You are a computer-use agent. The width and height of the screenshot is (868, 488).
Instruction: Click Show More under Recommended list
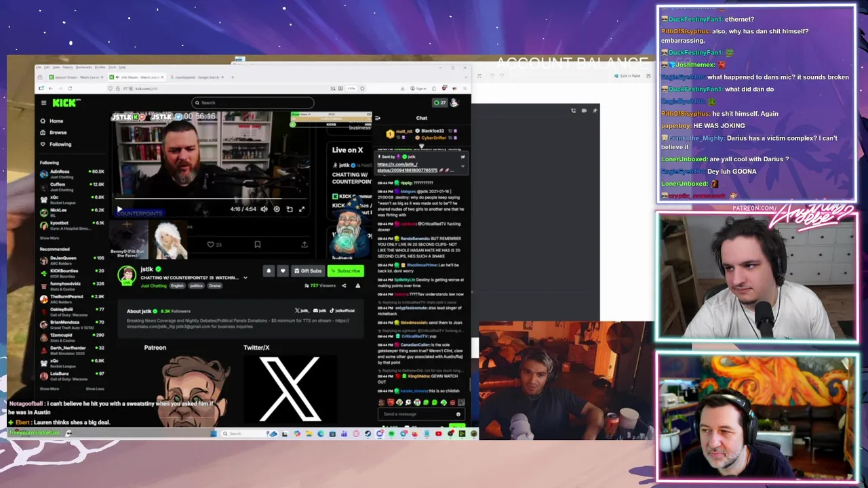tap(49, 389)
